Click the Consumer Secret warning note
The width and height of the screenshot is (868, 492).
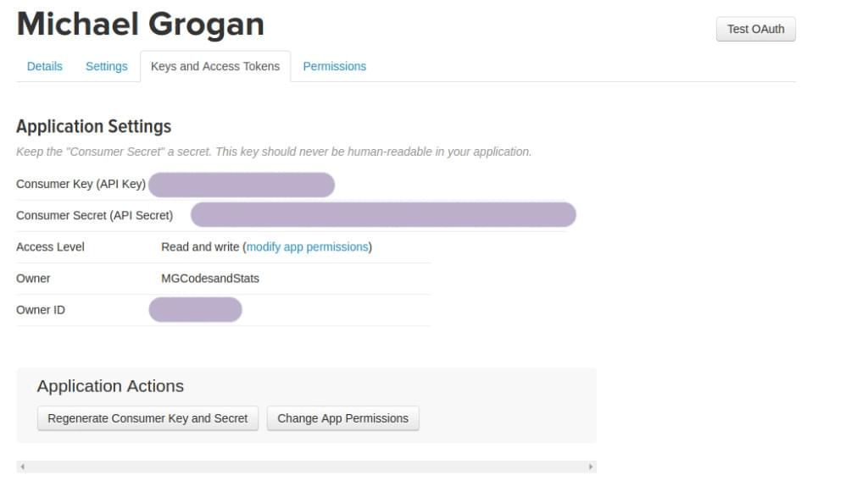pos(274,152)
